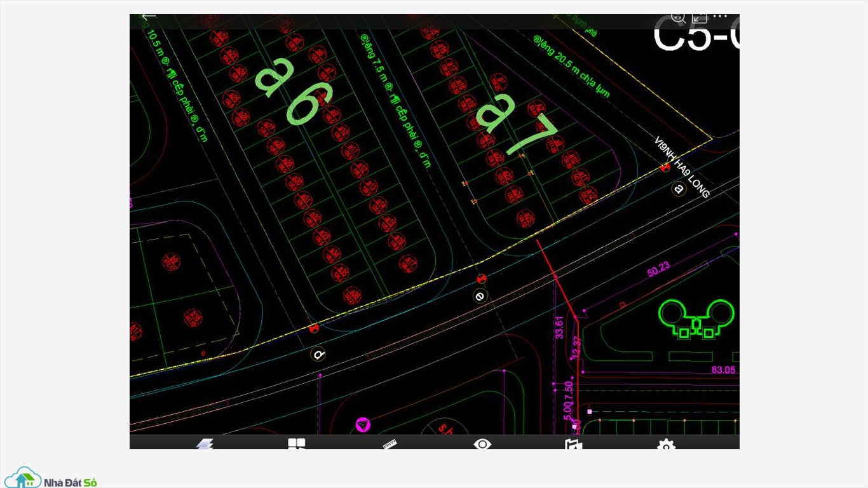868x488 pixels.
Task: Open the three-dots more options menu
Action: [x=720, y=17]
